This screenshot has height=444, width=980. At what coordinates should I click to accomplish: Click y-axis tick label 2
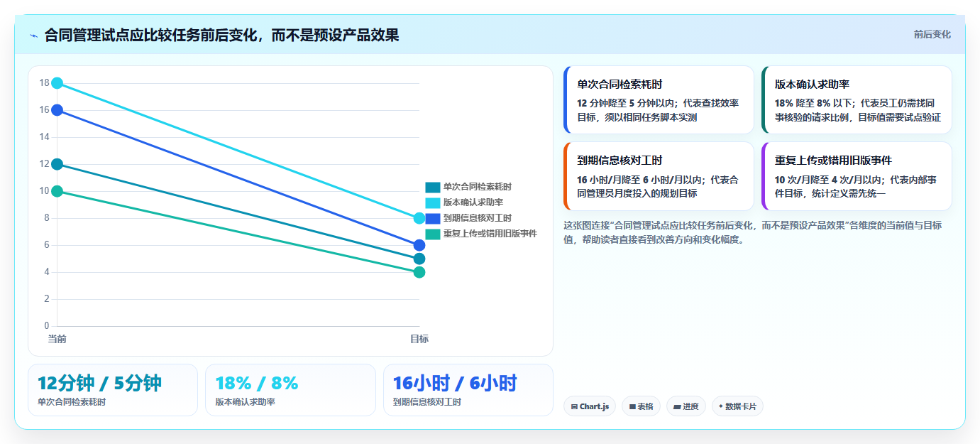coord(47,299)
